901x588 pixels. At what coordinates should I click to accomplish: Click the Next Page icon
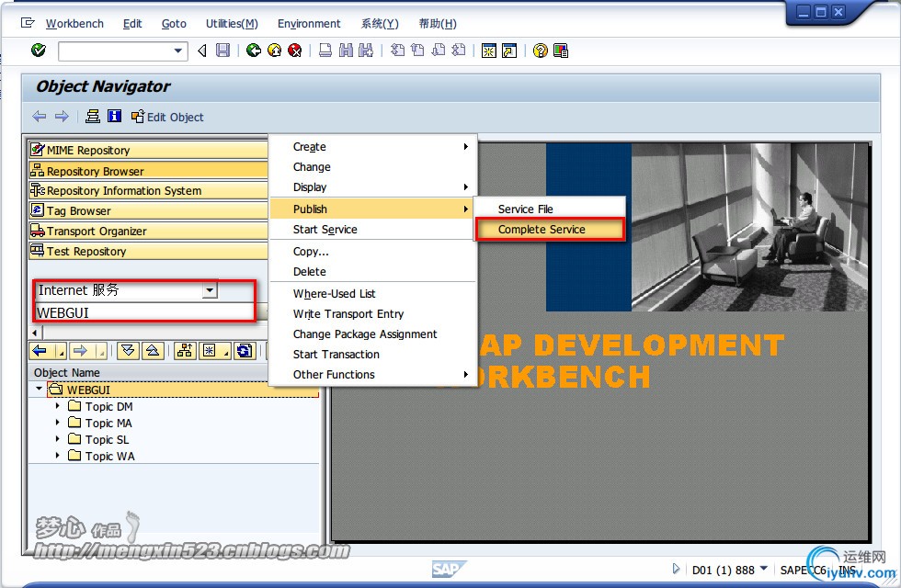[439, 51]
